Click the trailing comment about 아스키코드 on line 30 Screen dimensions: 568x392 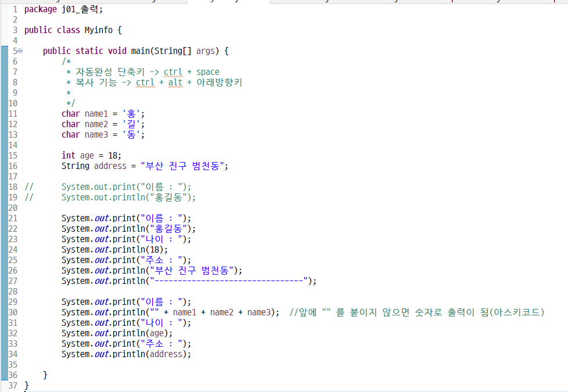pos(416,312)
